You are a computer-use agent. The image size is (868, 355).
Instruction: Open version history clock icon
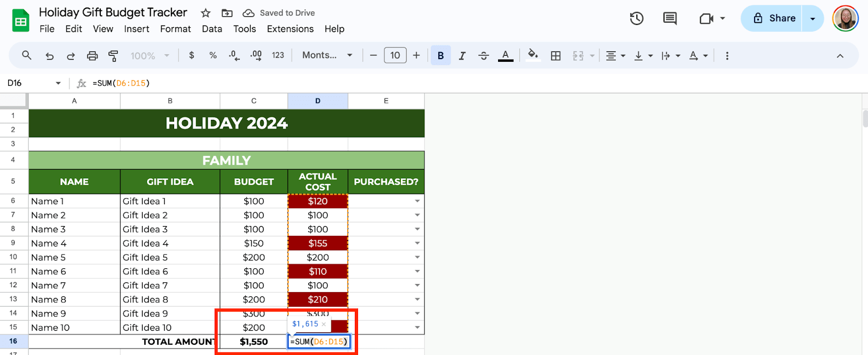point(636,18)
